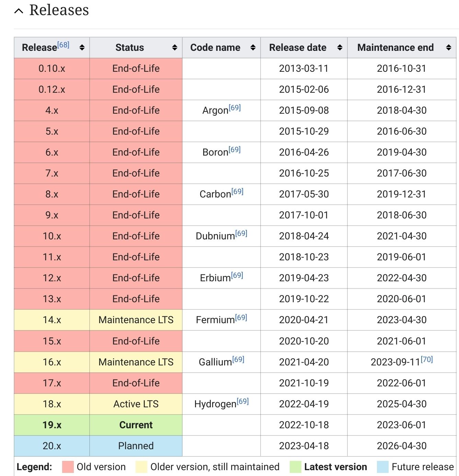Image resolution: width=459 pixels, height=476 pixels.
Task: Click 'End-of-Life' status for 5.x
Action: [x=136, y=132]
